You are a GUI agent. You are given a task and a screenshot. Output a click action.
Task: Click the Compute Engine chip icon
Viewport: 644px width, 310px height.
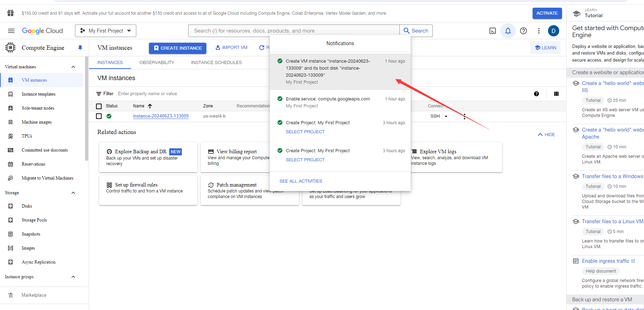pos(11,48)
